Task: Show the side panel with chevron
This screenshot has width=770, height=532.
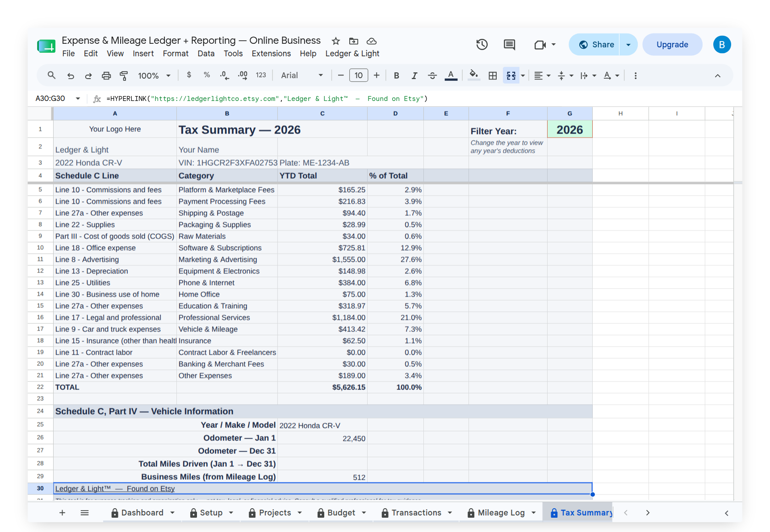Action: (727, 513)
